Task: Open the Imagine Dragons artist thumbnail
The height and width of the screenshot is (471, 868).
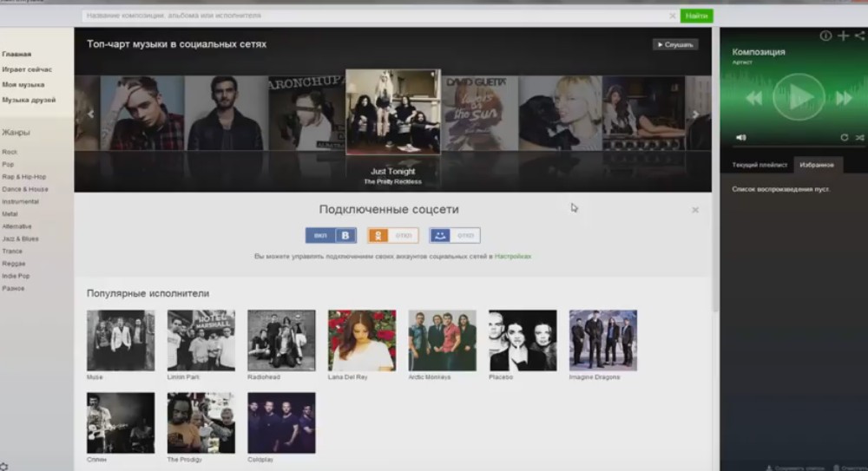Action: click(x=603, y=340)
